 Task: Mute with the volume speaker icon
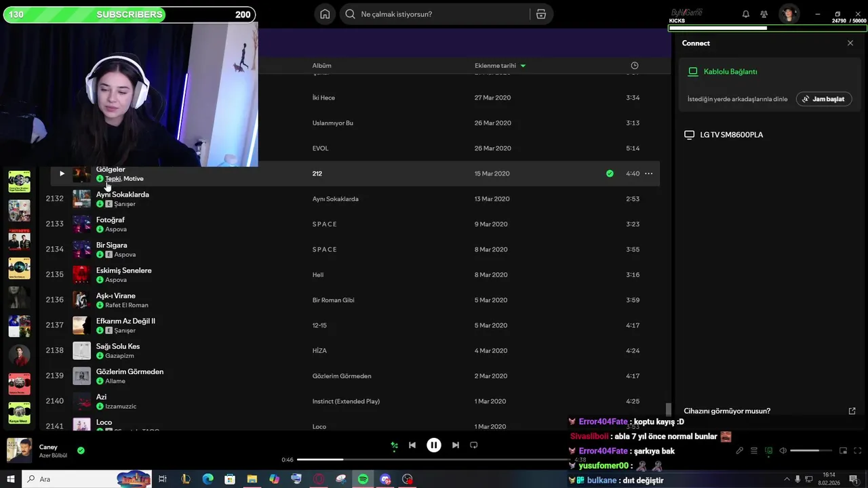click(783, 451)
